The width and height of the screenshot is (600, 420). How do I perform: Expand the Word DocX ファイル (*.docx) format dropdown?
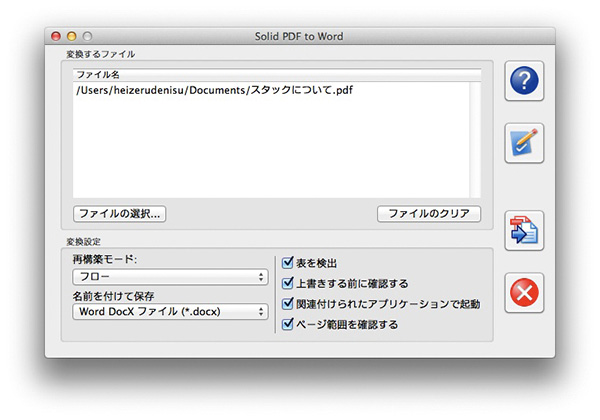171,312
